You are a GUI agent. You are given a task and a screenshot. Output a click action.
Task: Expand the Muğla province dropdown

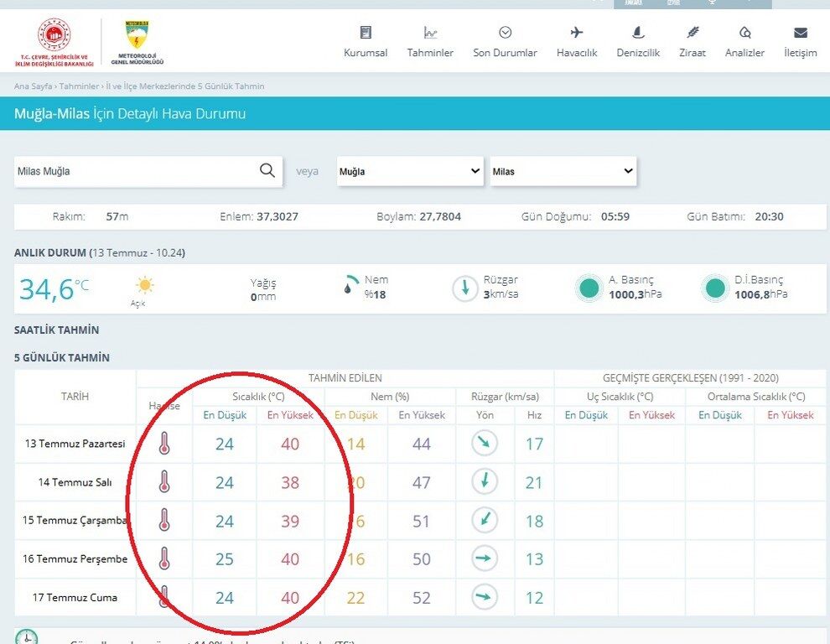coord(410,171)
